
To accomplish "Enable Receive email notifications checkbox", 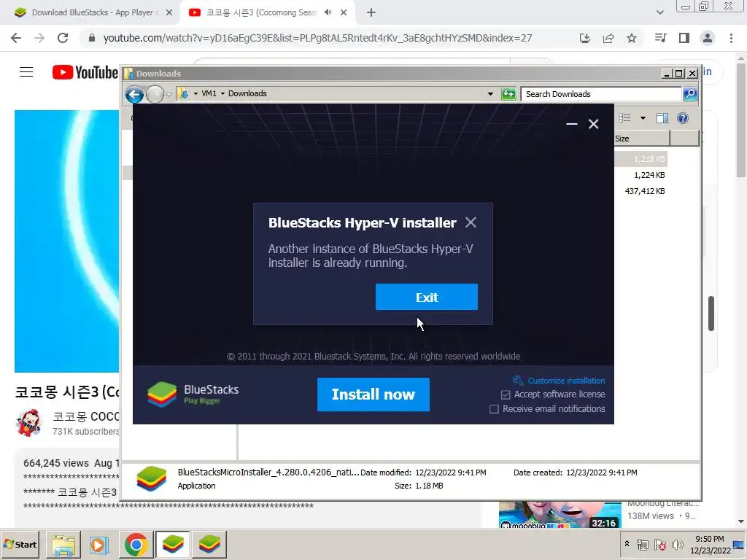I will 494,409.
